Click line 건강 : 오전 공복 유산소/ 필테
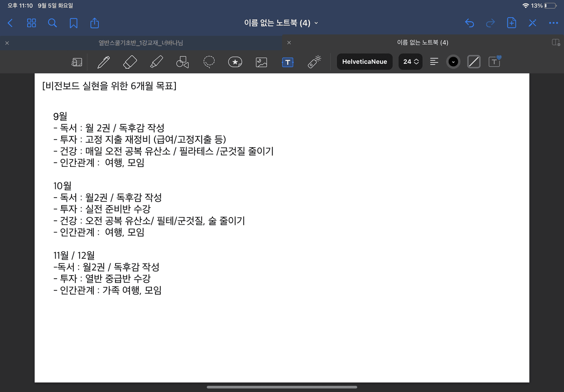 [149, 221]
